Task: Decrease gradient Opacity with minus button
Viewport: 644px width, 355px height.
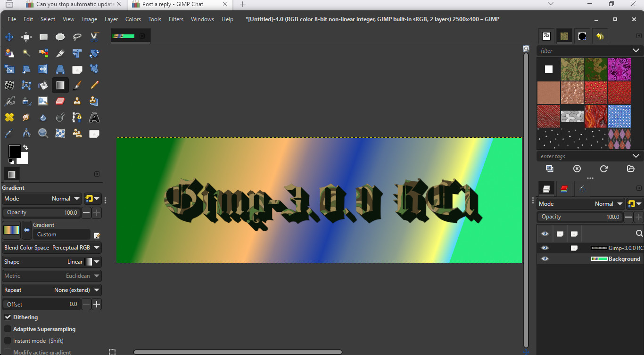Action: [86, 213]
